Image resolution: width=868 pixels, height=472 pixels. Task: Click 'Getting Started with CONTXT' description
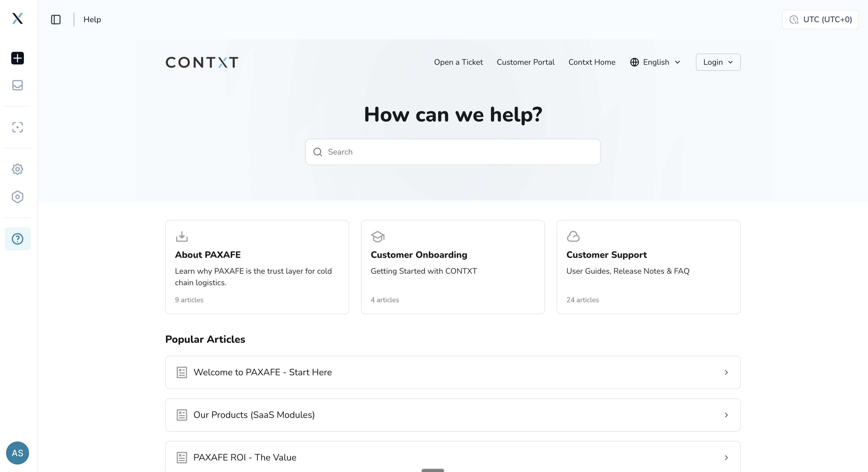tap(424, 271)
